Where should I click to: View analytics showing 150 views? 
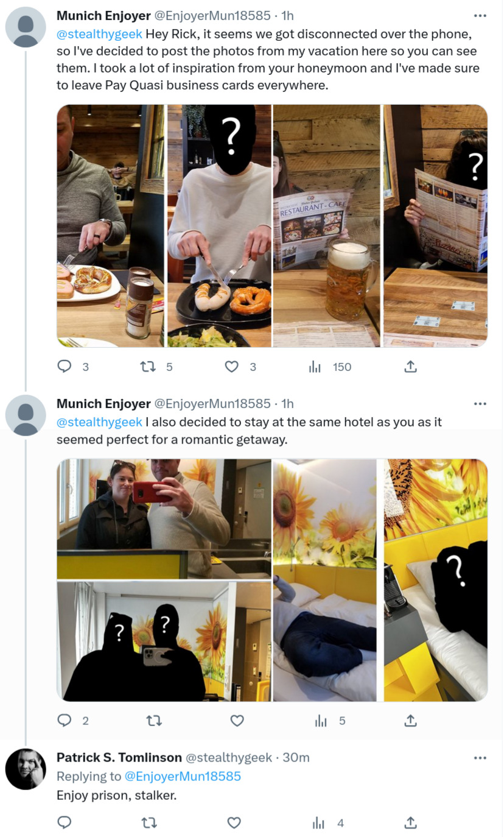315,366
